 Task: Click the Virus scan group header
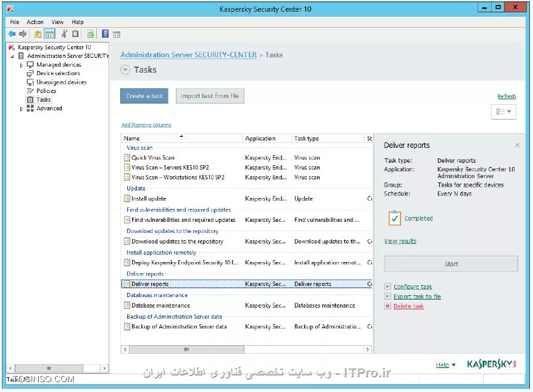pyautogui.click(x=139, y=148)
